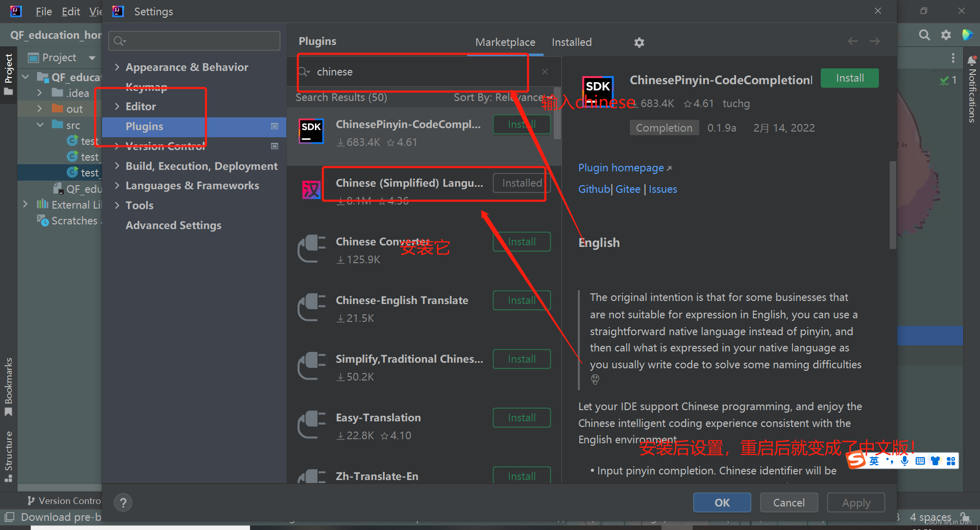Switch to the Installed tab
This screenshot has height=530, width=980.
pos(572,42)
